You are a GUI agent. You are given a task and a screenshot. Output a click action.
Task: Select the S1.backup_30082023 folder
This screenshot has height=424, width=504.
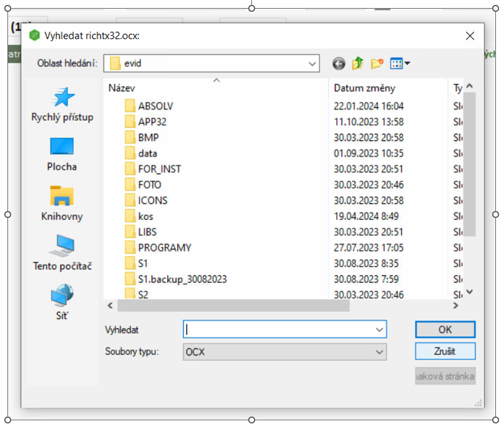pos(182,279)
